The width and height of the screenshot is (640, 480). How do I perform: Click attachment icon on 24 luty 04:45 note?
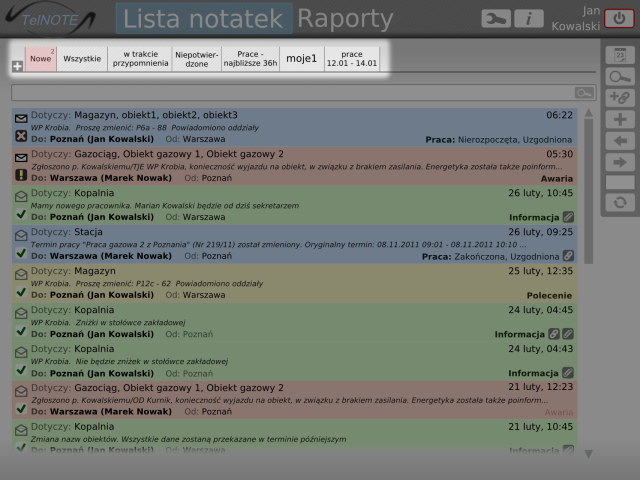(568, 334)
